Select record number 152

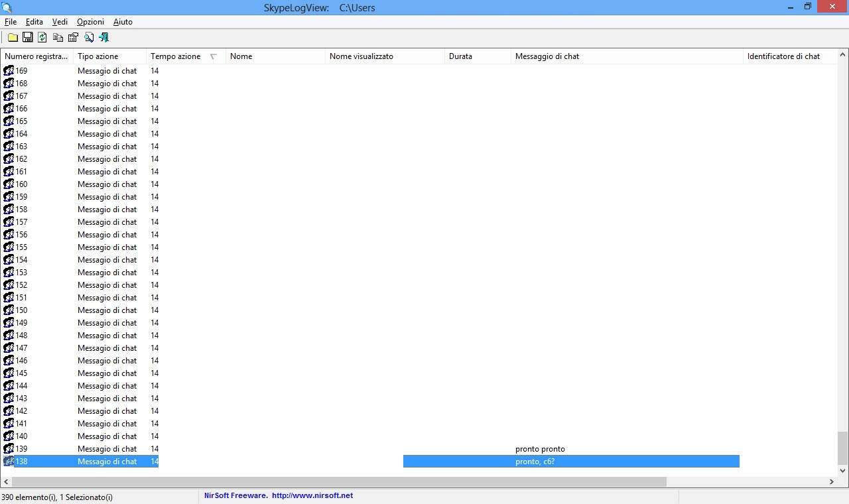21,284
